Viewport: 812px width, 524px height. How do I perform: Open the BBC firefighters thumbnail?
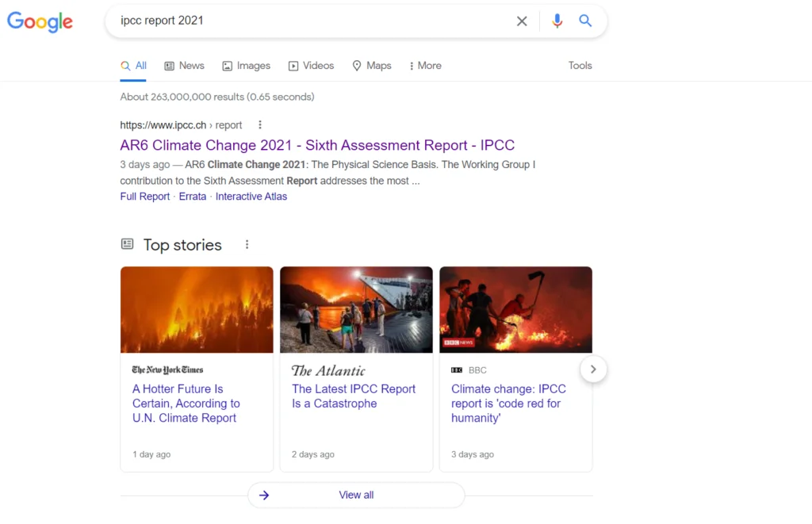coord(515,310)
